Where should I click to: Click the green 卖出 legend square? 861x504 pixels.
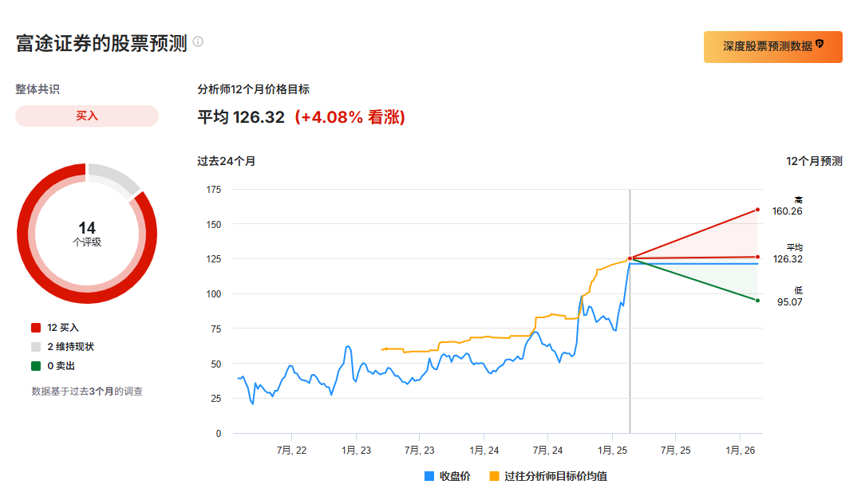tap(36, 366)
